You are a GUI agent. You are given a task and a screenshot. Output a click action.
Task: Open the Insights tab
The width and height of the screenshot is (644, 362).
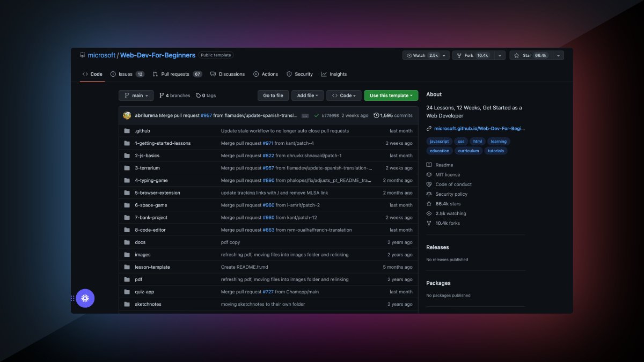pyautogui.click(x=334, y=74)
